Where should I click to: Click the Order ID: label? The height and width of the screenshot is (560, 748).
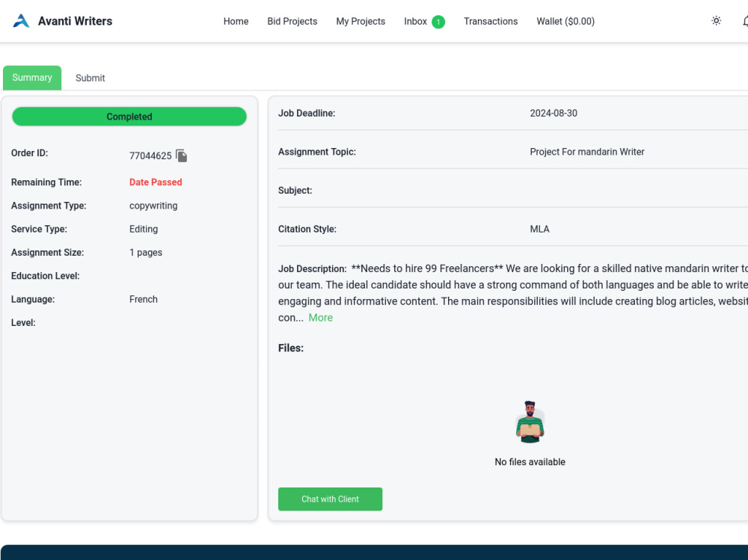[x=30, y=153]
